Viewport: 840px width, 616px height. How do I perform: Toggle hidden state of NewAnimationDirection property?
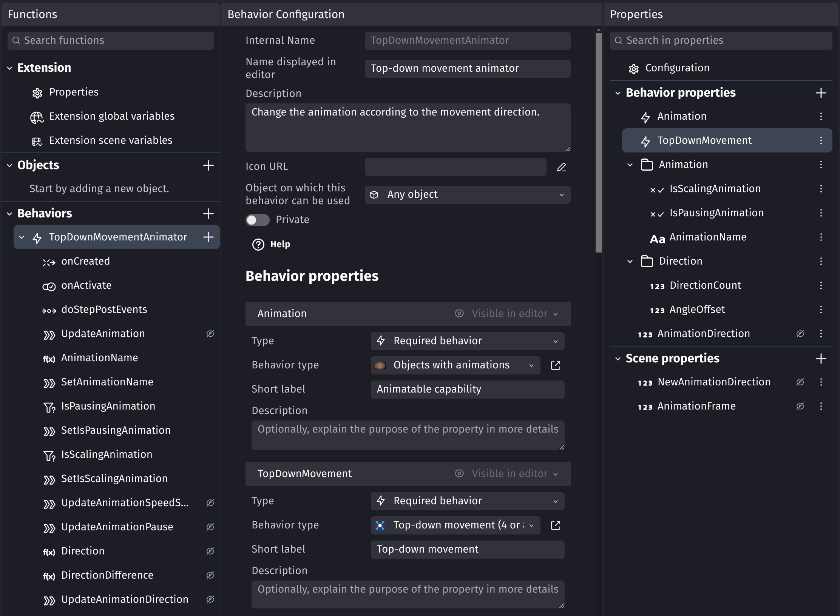pyautogui.click(x=800, y=382)
